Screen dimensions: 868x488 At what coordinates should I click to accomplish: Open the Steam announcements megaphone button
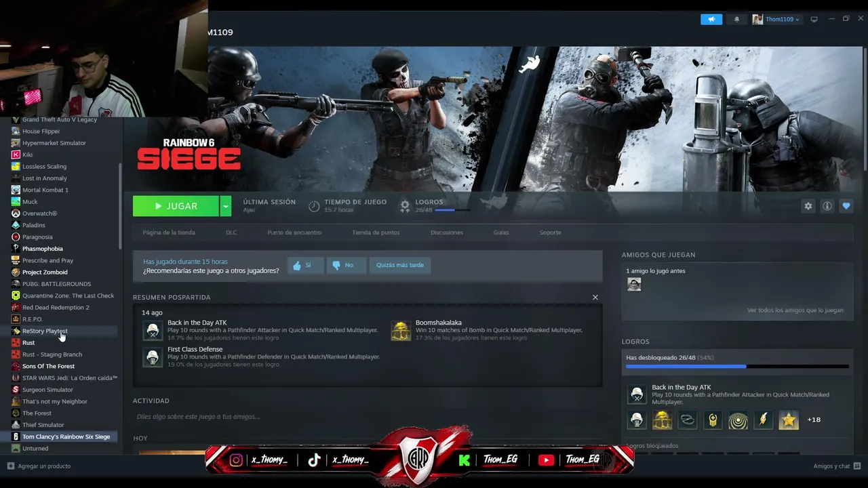[711, 20]
